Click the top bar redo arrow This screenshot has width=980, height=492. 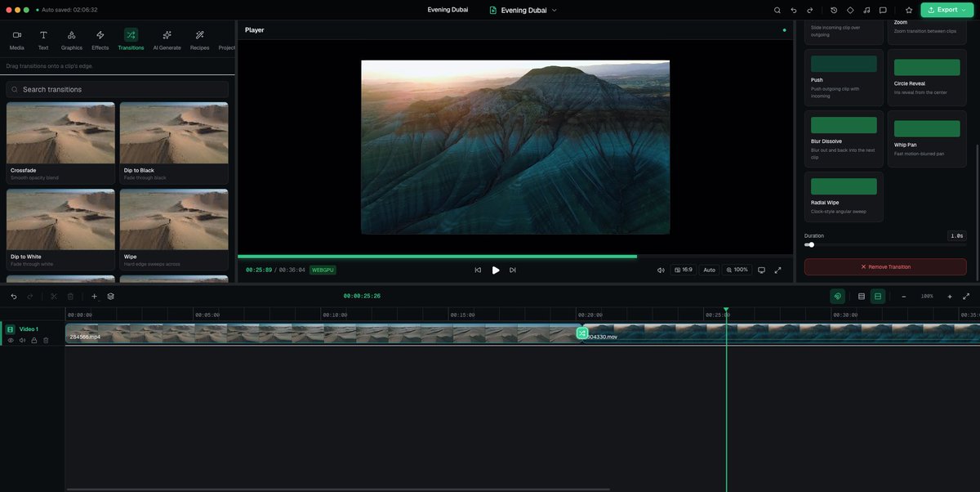pyautogui.click(x=810, y=10)
